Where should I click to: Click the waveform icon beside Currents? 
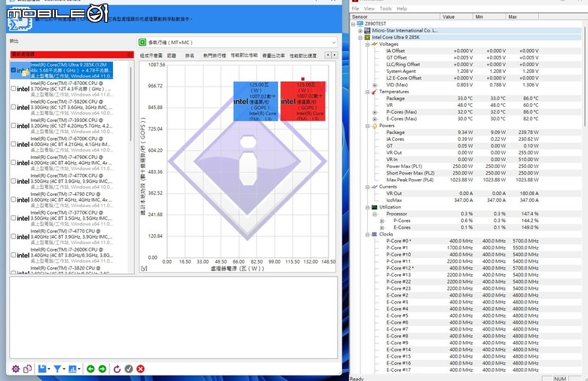click(374, 187)
